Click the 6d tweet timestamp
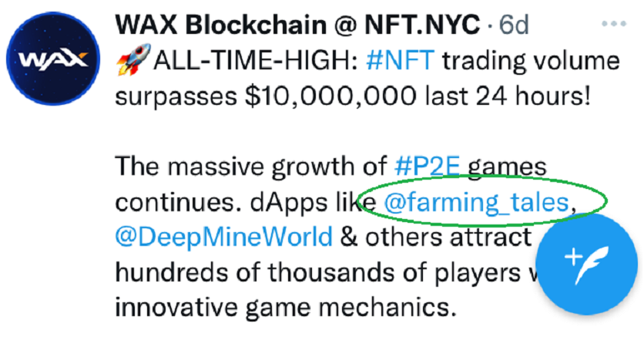Image resolution: width=644 pixels, height=347 pixels. point(514,24)
